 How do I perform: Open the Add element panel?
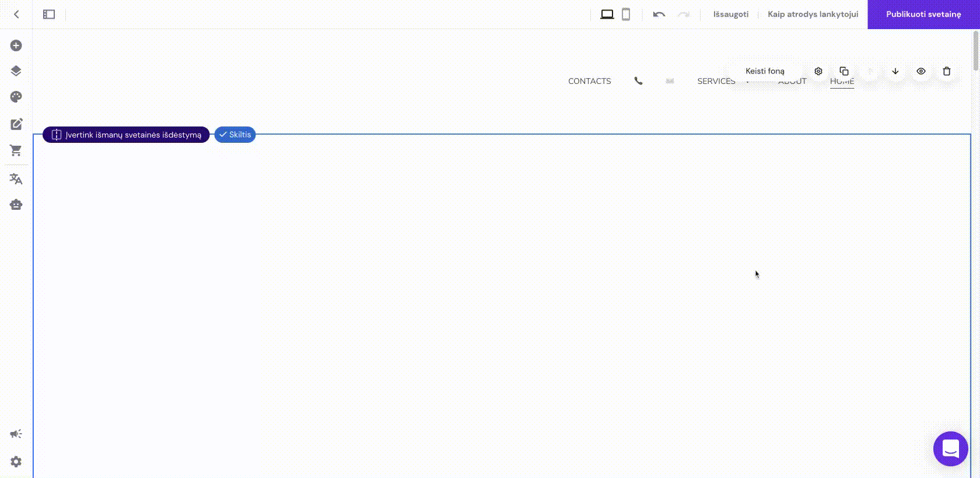16,45
